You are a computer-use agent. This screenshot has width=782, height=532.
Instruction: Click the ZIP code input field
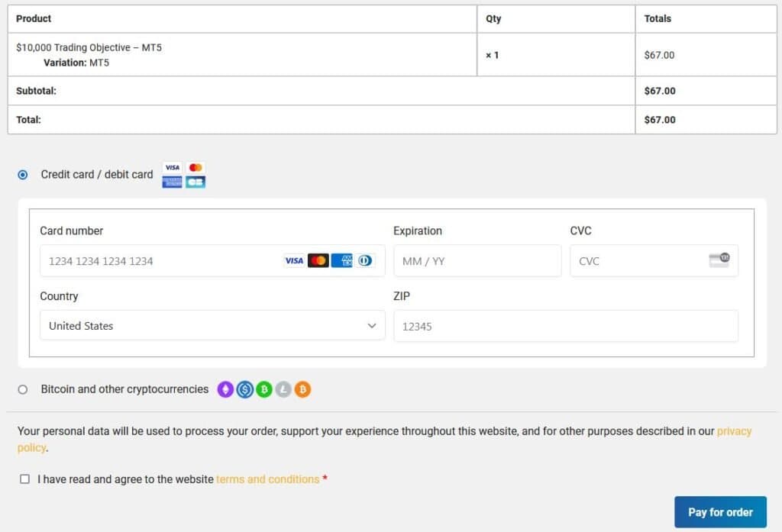click(x=565, y=325)
